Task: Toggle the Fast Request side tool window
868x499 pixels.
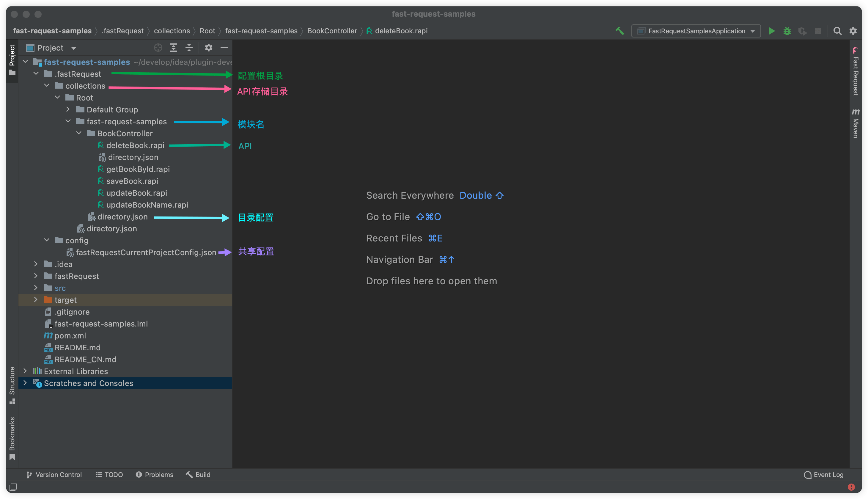Action: click(855, 71)
